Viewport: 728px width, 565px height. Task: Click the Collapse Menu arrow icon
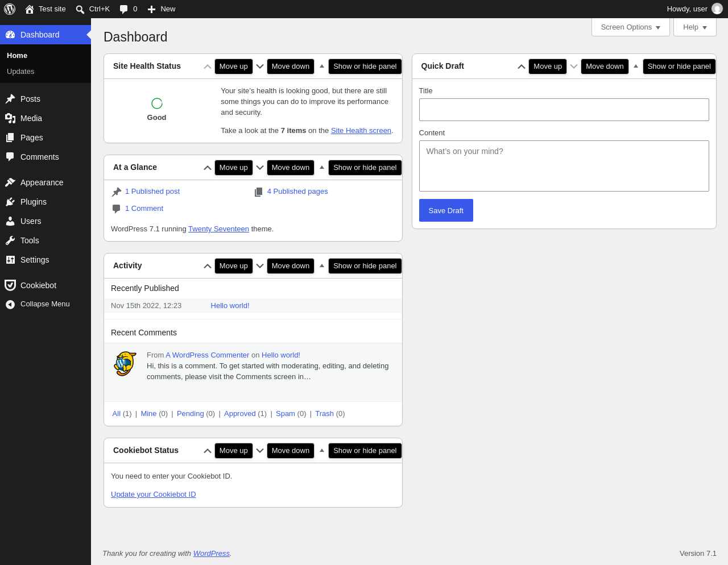pos(10,305)
